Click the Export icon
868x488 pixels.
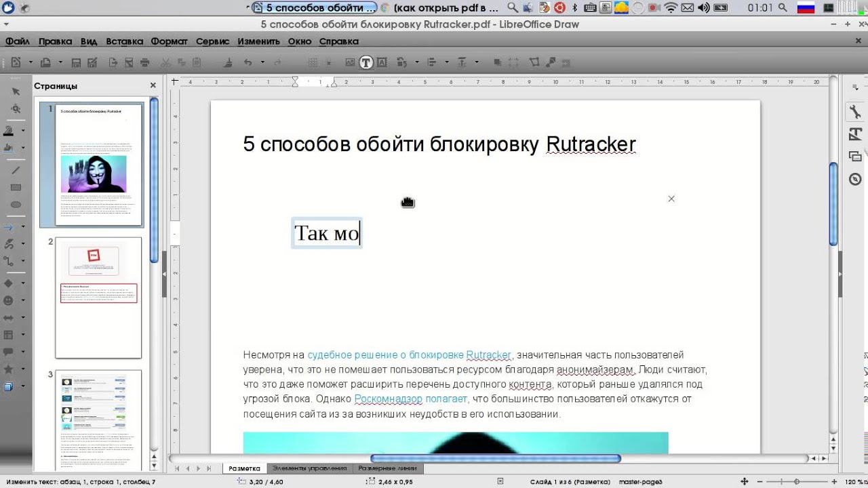click(113, 62)
